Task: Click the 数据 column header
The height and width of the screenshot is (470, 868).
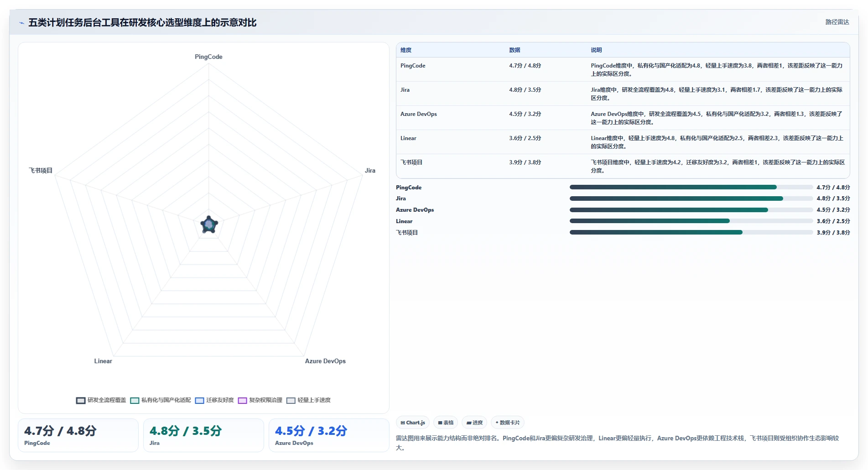Action: 515,50
